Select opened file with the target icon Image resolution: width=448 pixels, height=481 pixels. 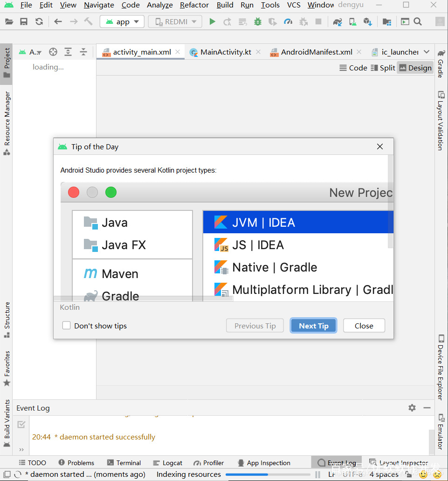pos(53,52)
